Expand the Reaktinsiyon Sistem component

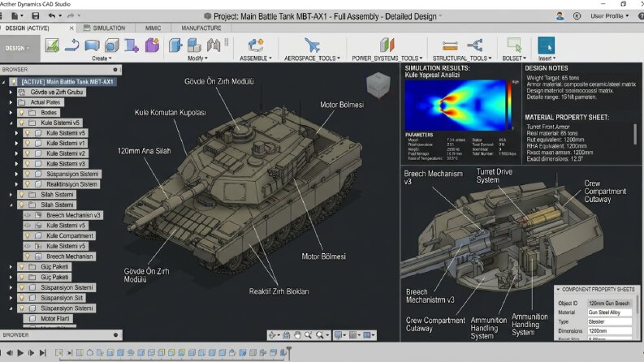[16, 184]
